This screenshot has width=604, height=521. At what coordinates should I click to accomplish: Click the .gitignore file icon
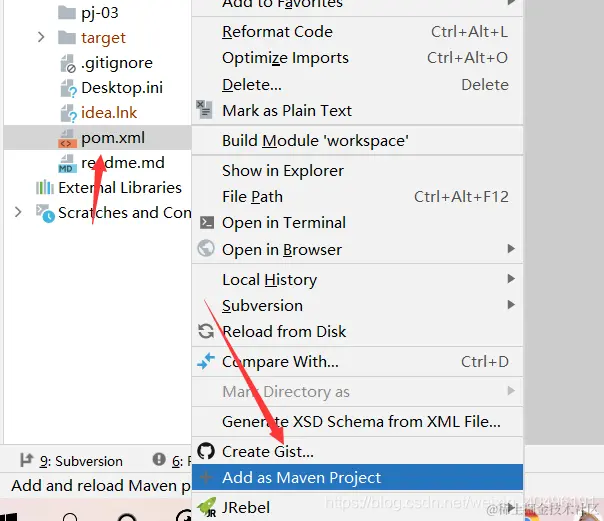(x=68, y=63)
